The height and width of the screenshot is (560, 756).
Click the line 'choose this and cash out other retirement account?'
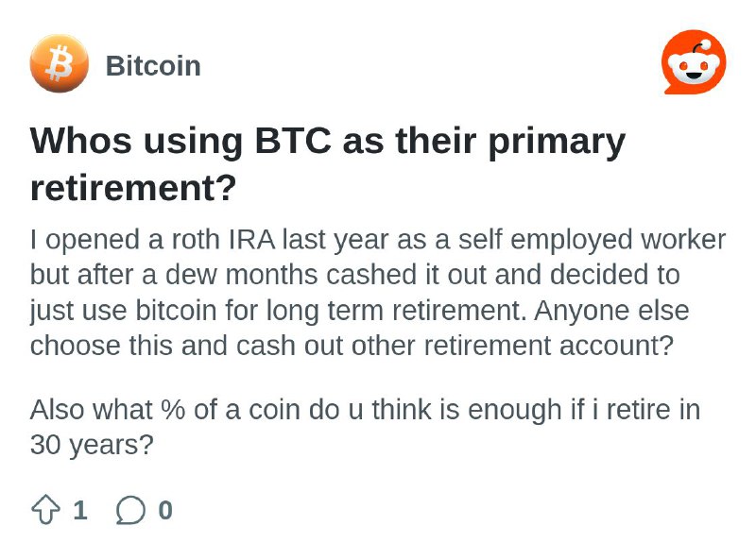pos(352,346)
